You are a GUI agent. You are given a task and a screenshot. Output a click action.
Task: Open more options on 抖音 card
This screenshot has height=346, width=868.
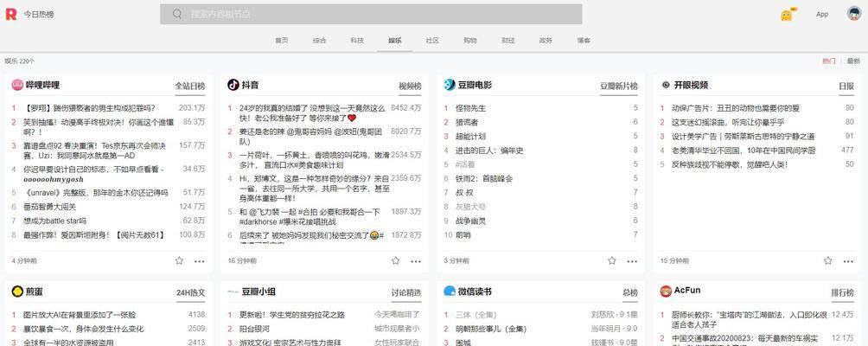pyautogui.click(x=416, y=261)
